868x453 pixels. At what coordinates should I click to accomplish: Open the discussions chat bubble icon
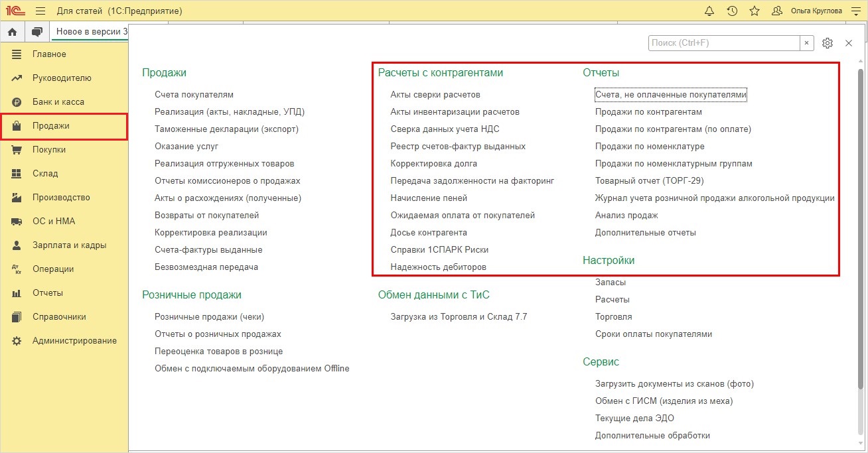point(36,32)
